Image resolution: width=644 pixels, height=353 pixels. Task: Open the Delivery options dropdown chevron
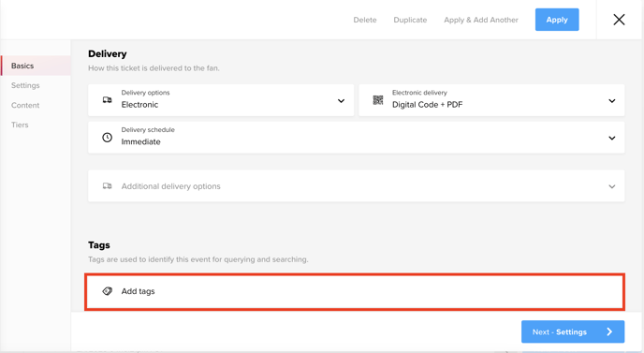click(x=341, y=101)
